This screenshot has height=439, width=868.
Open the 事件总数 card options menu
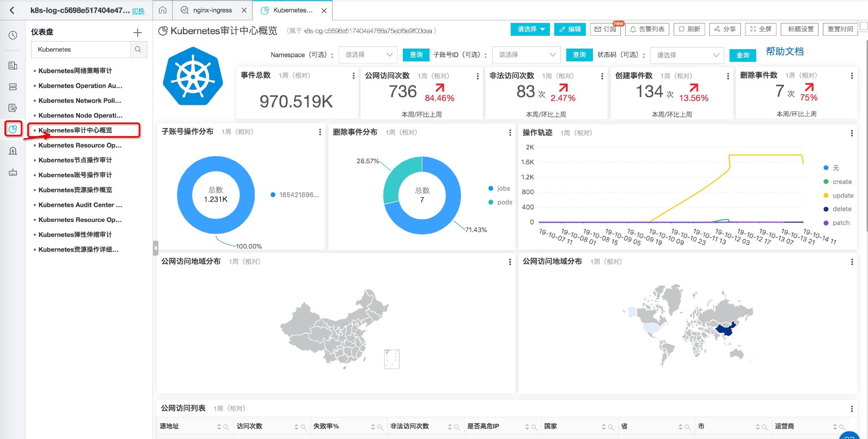[353, 76]
